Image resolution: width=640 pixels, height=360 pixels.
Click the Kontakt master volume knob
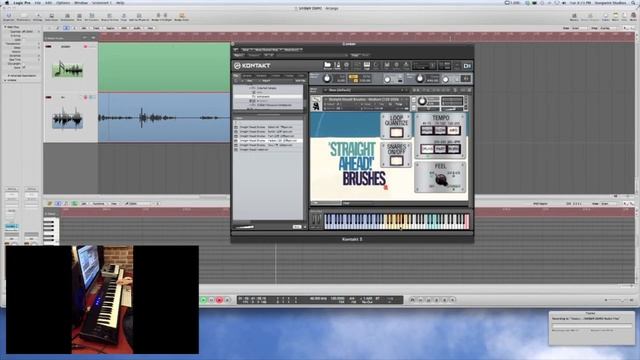point(327,78)
